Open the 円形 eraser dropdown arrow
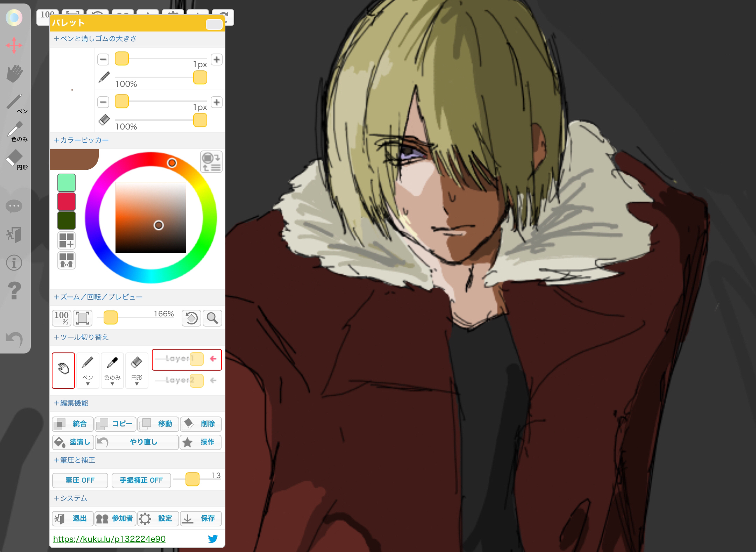 [x=137, y=384]
